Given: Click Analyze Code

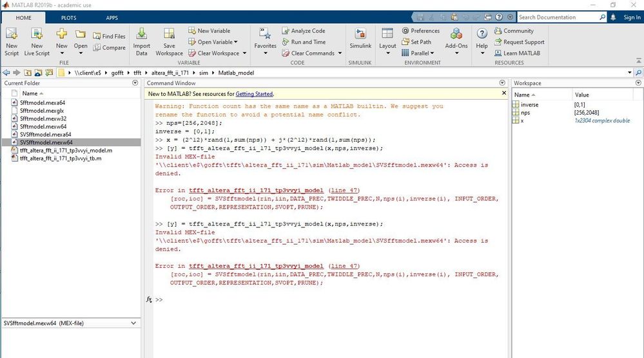Looking at the screenshot, I should (x=303, y=31).
